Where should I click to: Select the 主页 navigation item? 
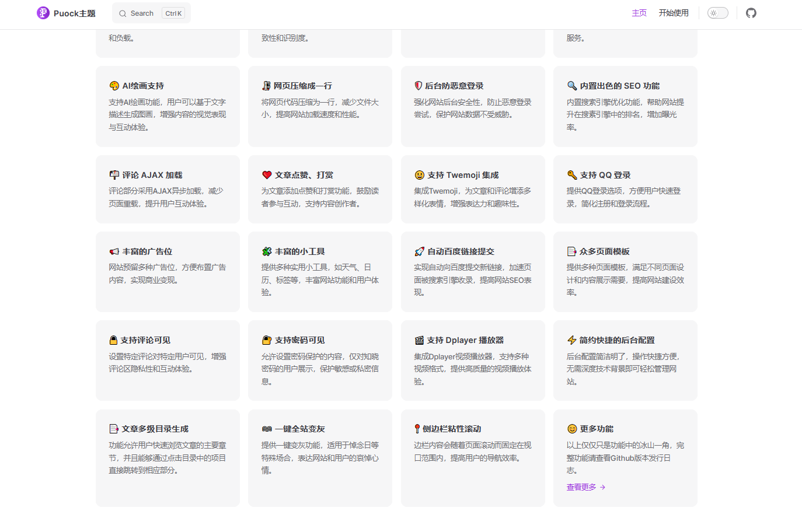pyautogui.click(x=639, y=12)
